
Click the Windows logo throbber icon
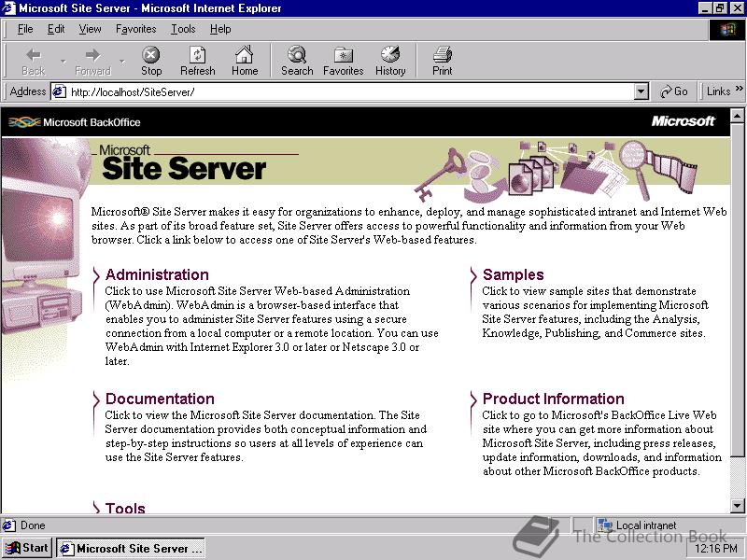click(727, 30)
